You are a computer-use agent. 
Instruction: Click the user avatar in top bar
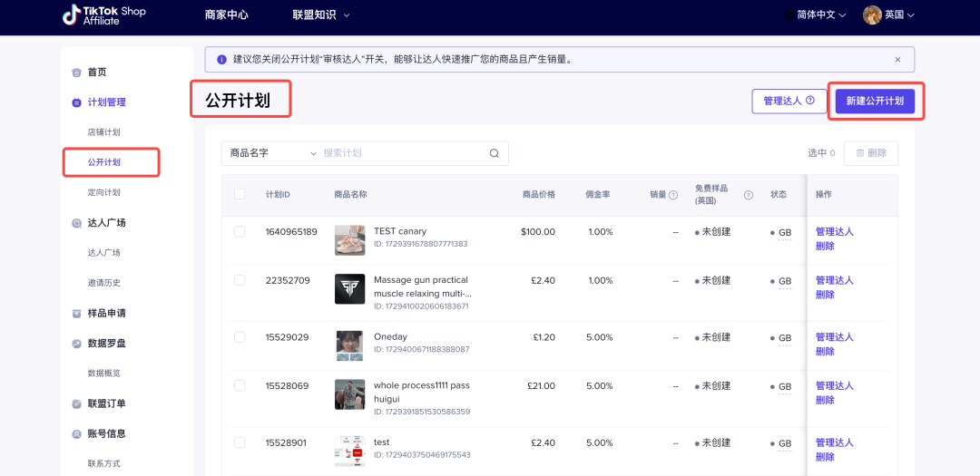(872, 15)
